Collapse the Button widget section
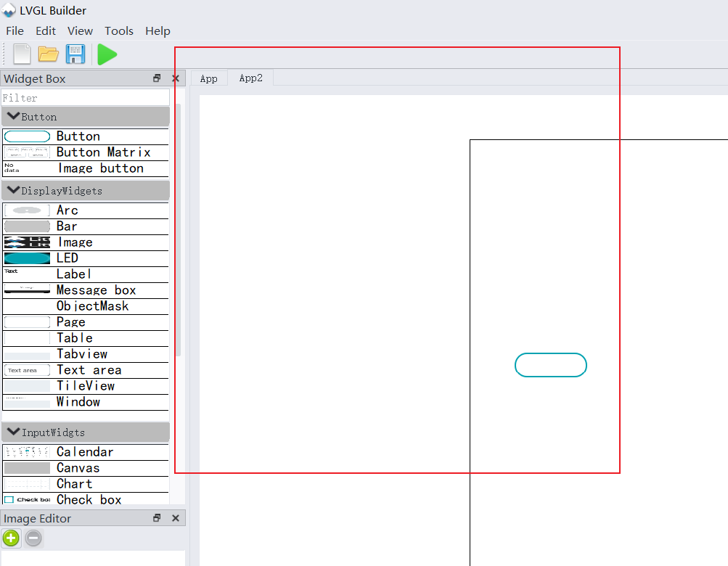The width and height of the screenshot is (728, 566). [13, 116]
